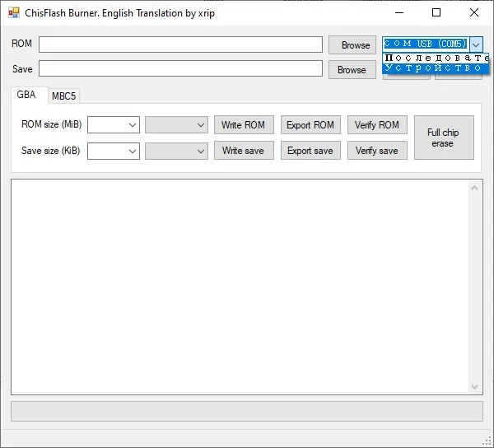This screenshot has width=494, height=448.
Task: Click the Save file path field
Action: point(180,69)
